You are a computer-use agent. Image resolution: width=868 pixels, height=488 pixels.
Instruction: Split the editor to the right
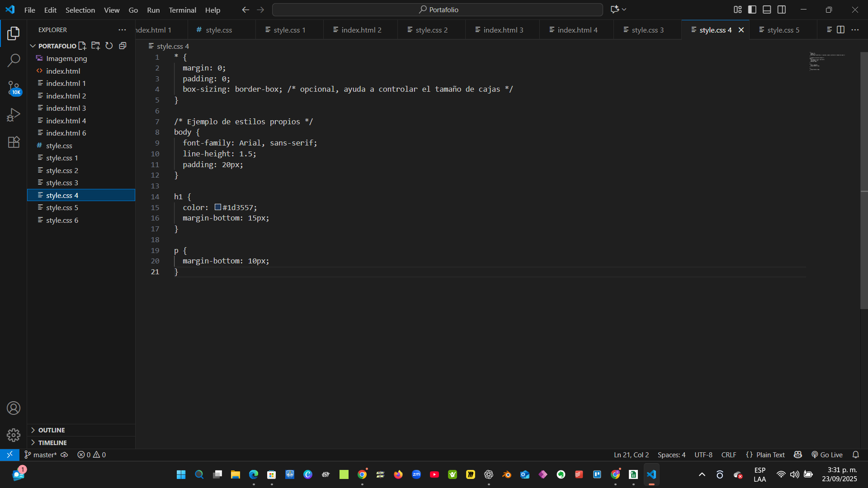coord(840,30)
